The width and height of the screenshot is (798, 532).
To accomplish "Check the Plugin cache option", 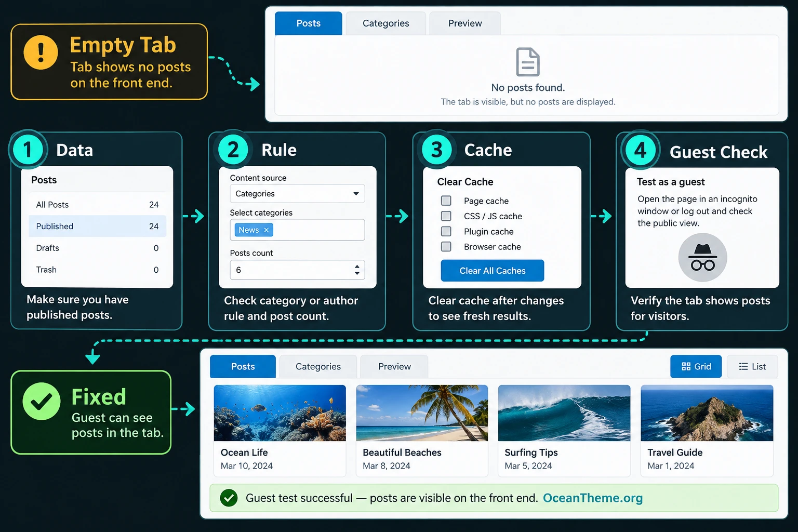I will pyautogui.click(x=446, y=231).
